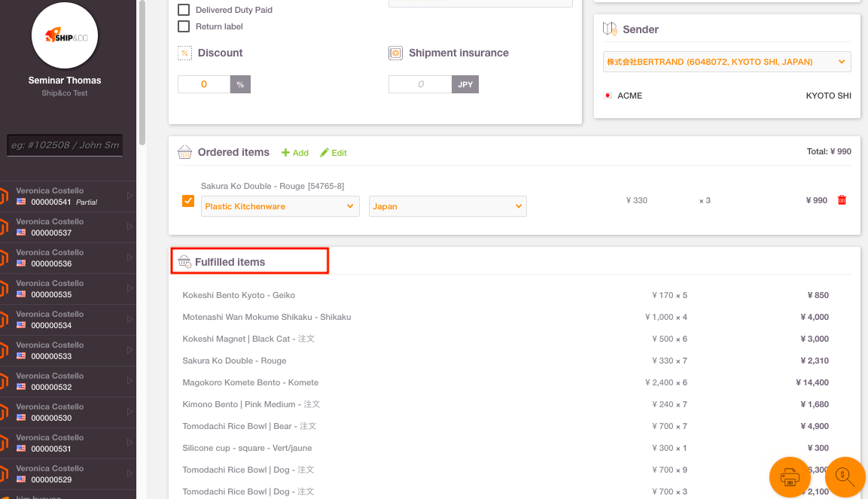The width and height of the screenshot is (868, 499).
Task: Click the ¥ 4,900 line total
Action: coord(815,426)
